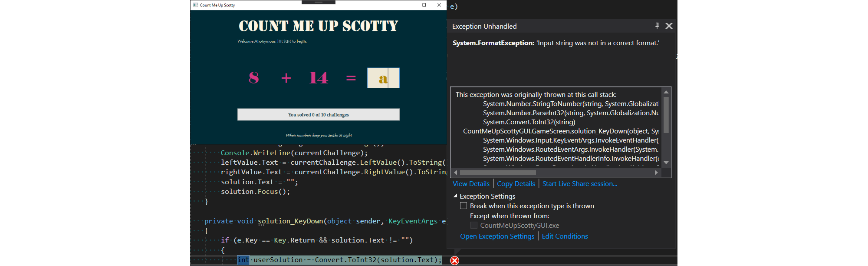Open View Details link

click(471, 183)
